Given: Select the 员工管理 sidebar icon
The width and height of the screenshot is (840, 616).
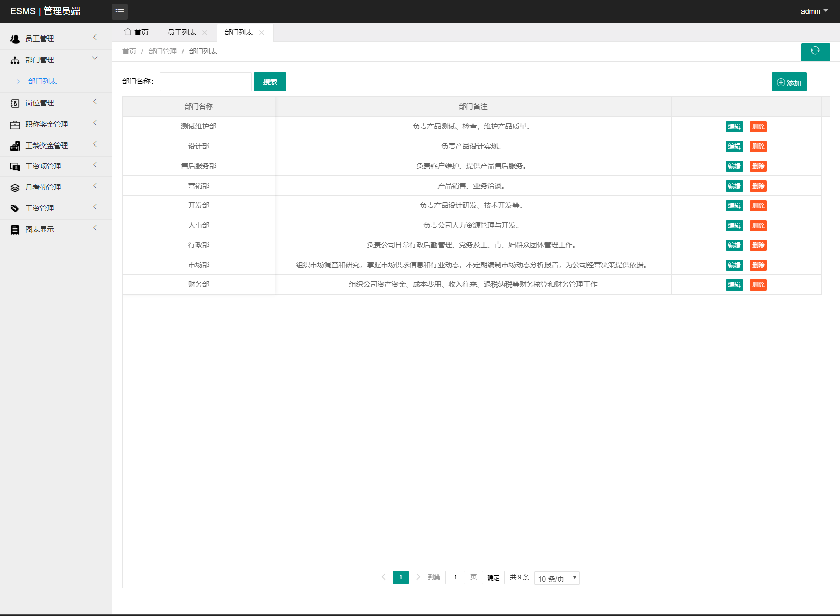Looking at the screenshot, I should tap(14, 38).
